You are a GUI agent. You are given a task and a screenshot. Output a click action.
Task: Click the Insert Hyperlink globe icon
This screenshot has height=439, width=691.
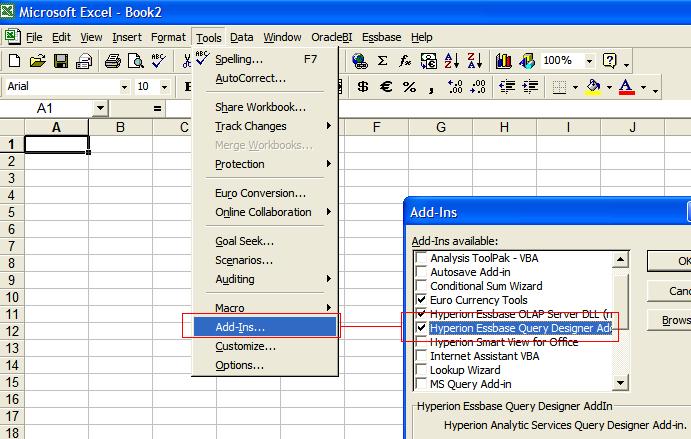coord(360,60)
